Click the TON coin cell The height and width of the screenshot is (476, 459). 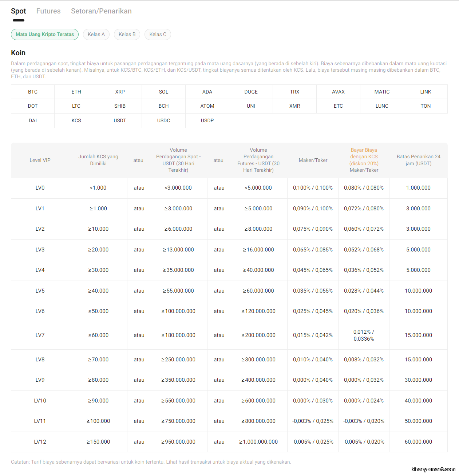pyautogui.click(x=426, y=106)
